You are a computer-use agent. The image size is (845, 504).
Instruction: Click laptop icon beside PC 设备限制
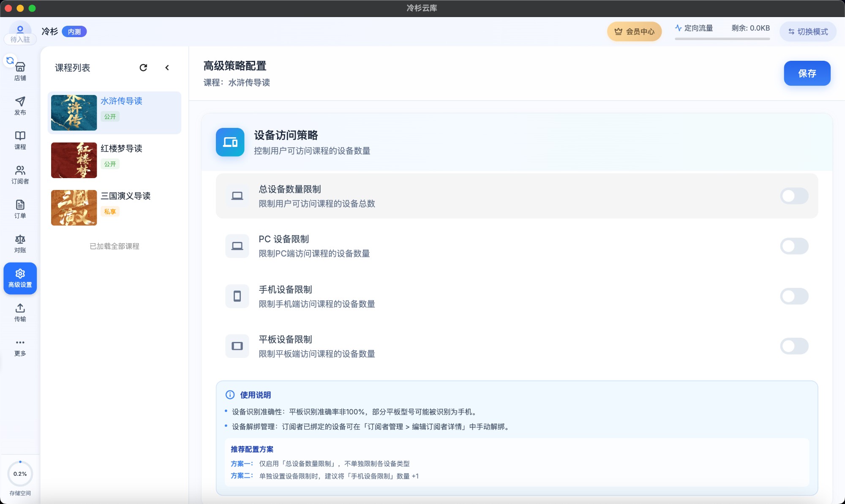pyautogui.click(x=237, y=246)
